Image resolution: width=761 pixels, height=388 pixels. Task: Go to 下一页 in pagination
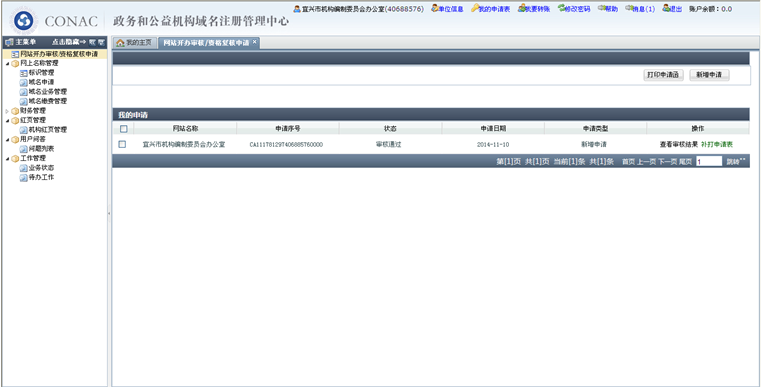pos(667,162)
